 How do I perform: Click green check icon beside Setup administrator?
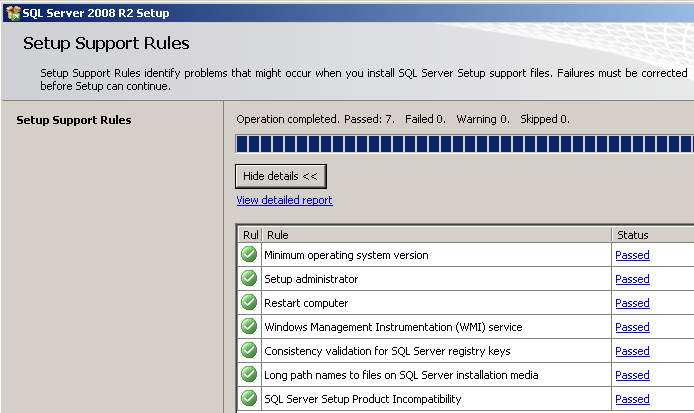[249, 278]
